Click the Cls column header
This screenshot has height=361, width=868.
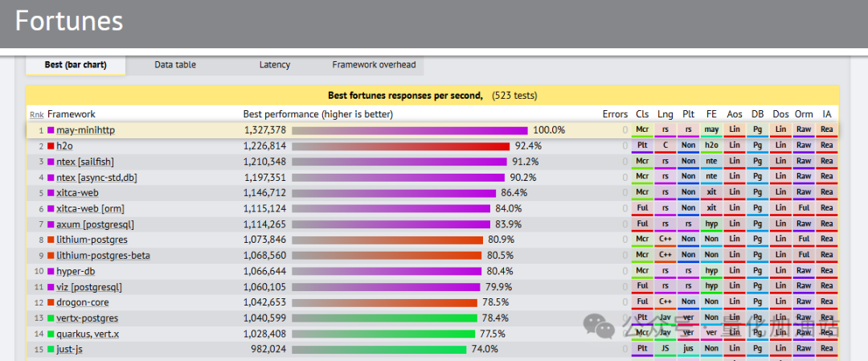(642, 114)
